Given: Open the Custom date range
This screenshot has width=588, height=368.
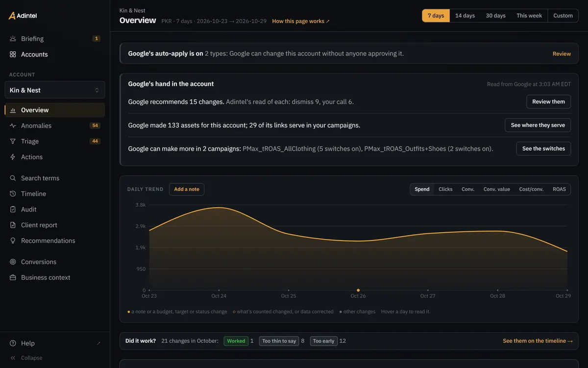Looking at the screenshot, I should point(563,16).
